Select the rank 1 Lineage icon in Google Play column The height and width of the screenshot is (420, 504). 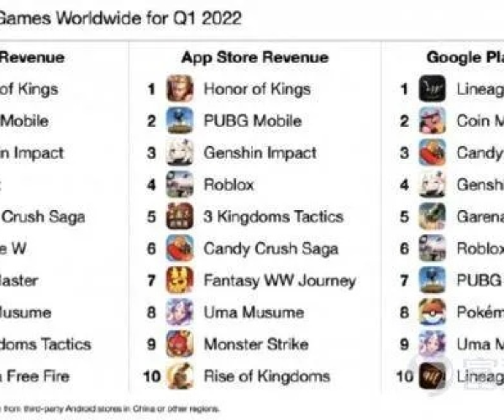(433, 89)
